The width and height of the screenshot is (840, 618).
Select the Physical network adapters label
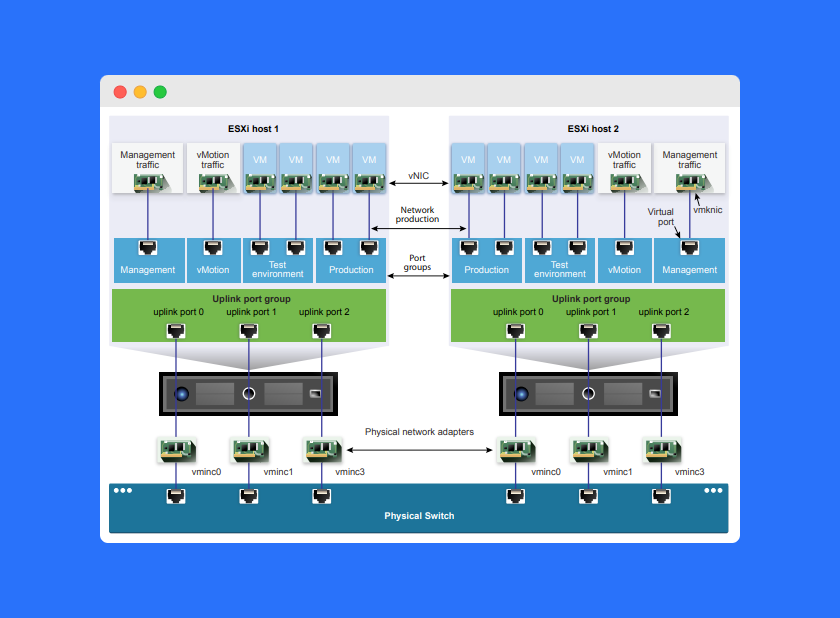tap(419, 432)
